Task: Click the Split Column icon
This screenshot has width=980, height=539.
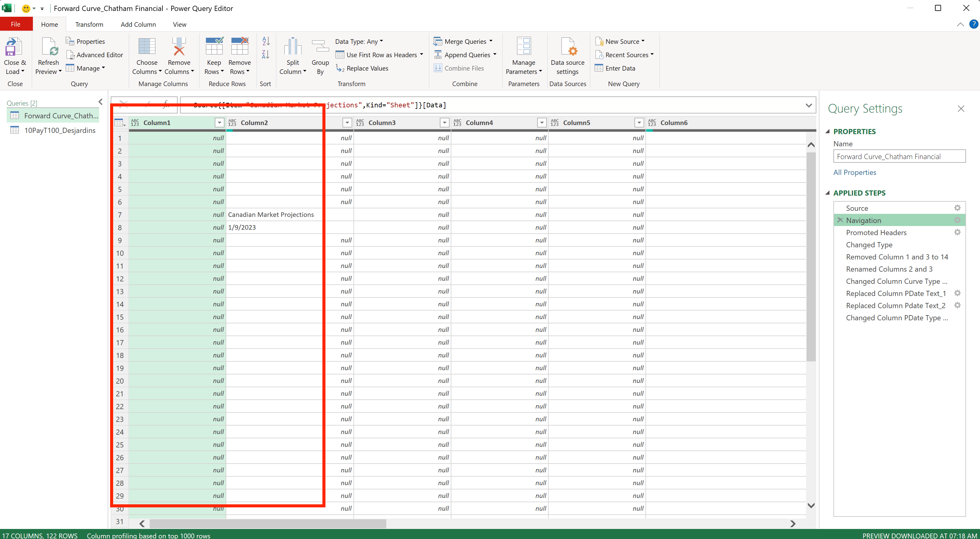Action: [293, 47]
